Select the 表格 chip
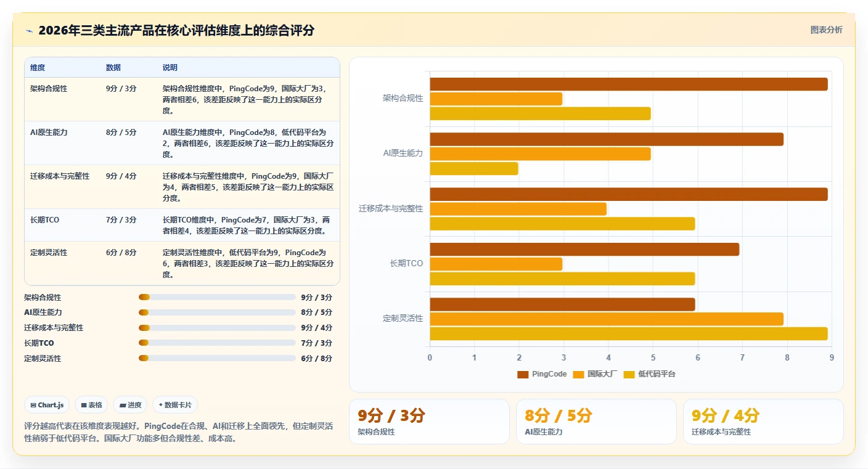This screenshot has width=868, height=469. coord(91,405)
